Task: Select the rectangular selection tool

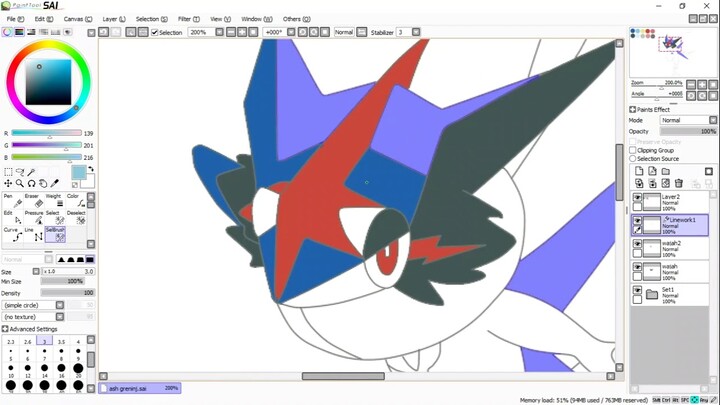Action: point(8,172)
